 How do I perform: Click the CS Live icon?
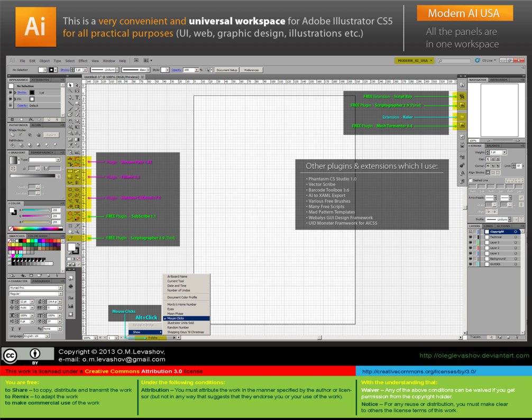[x=478, y=60]
